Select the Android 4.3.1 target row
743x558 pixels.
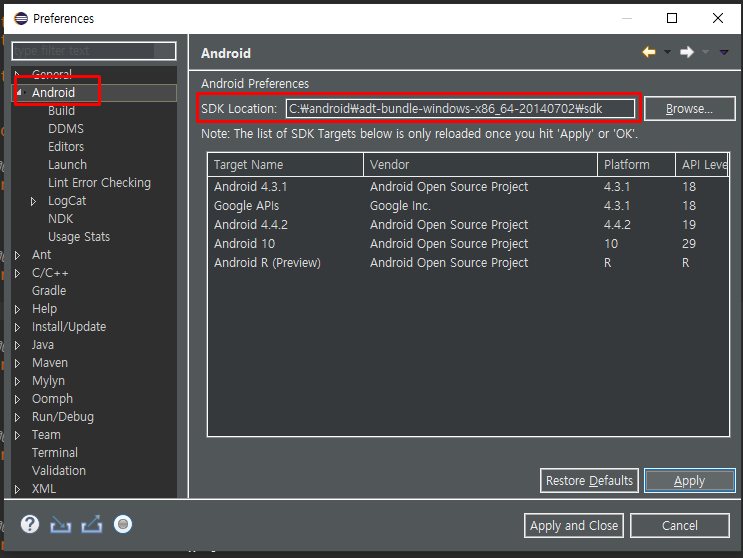468,187
